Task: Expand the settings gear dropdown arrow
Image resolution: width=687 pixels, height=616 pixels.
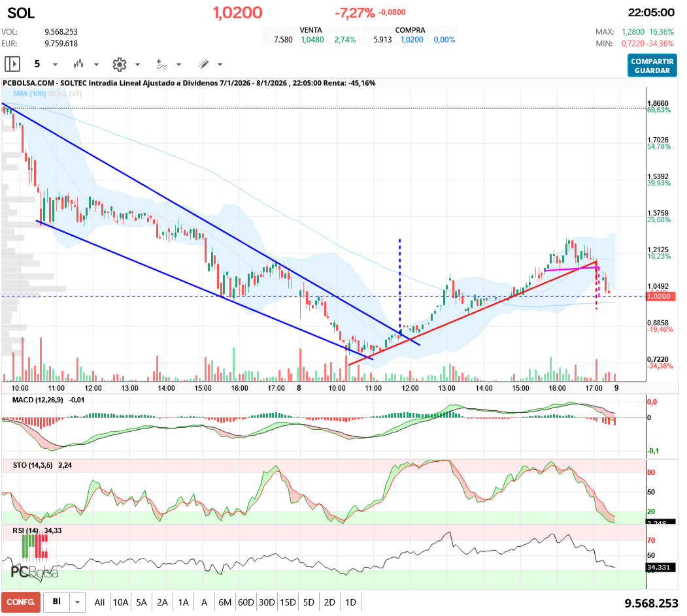Action: pos(137,65)
